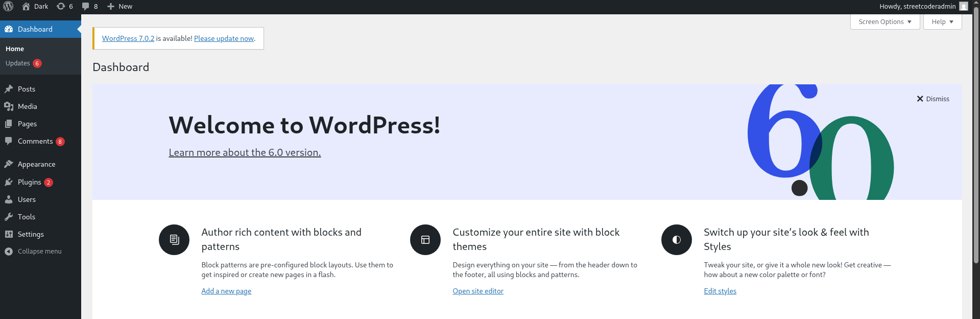Click the Collapse menu text

coord(40,252)
